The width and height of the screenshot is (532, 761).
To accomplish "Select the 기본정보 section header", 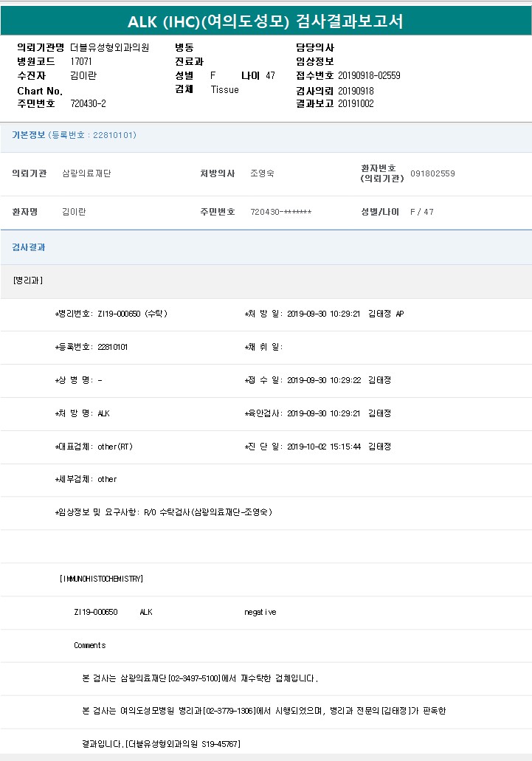I will pyautogui.click(x=74, y=135).
